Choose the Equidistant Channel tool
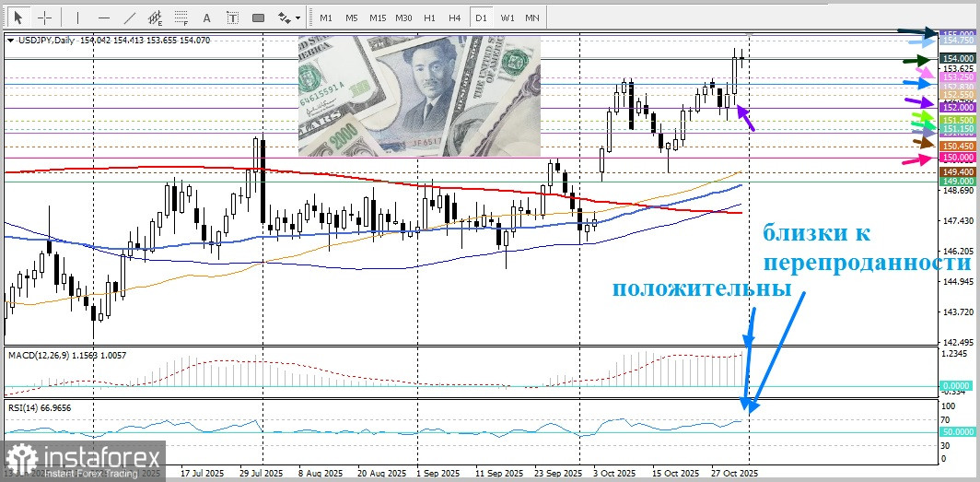Viewport: 980px width, 482px height. (156, 18)
